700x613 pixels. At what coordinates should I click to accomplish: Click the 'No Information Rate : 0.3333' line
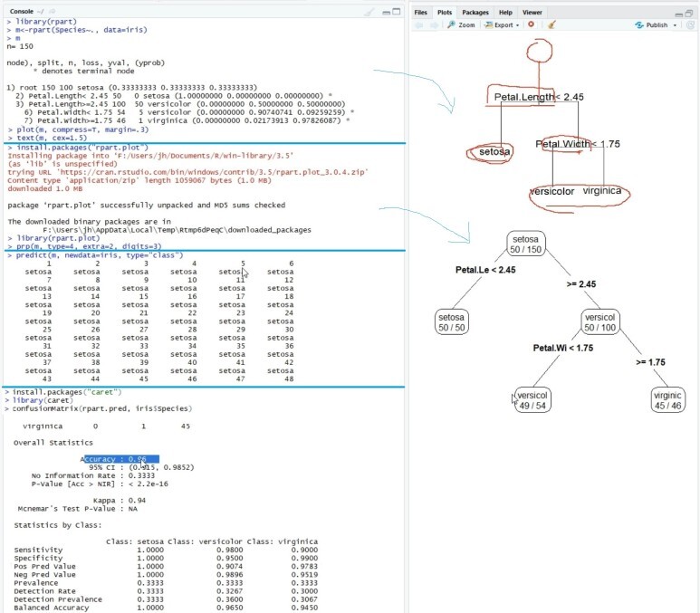(93, 475)
